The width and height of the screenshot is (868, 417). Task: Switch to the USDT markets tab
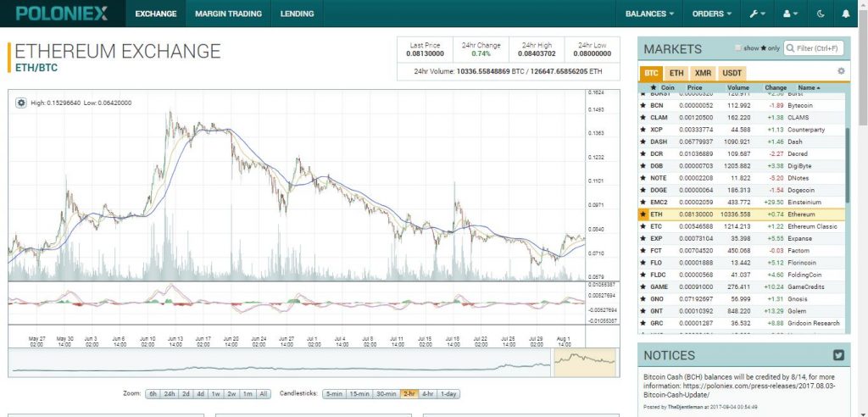click(x=732, y=73)
